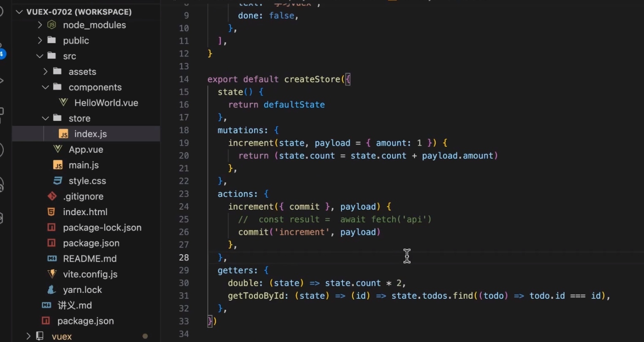Collapse the components folder chevron
Viewport: 644px width, 342px height.
[45, 87]
